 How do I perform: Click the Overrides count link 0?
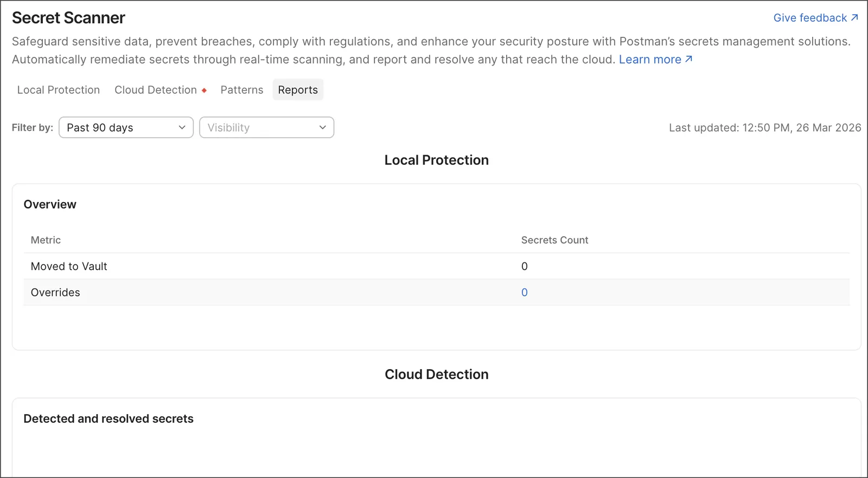coord(525,293)
